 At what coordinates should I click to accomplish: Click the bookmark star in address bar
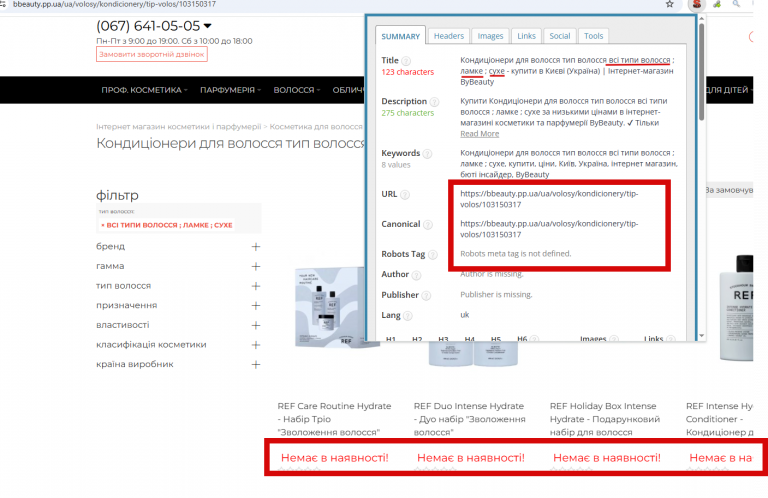pos(670,4)
